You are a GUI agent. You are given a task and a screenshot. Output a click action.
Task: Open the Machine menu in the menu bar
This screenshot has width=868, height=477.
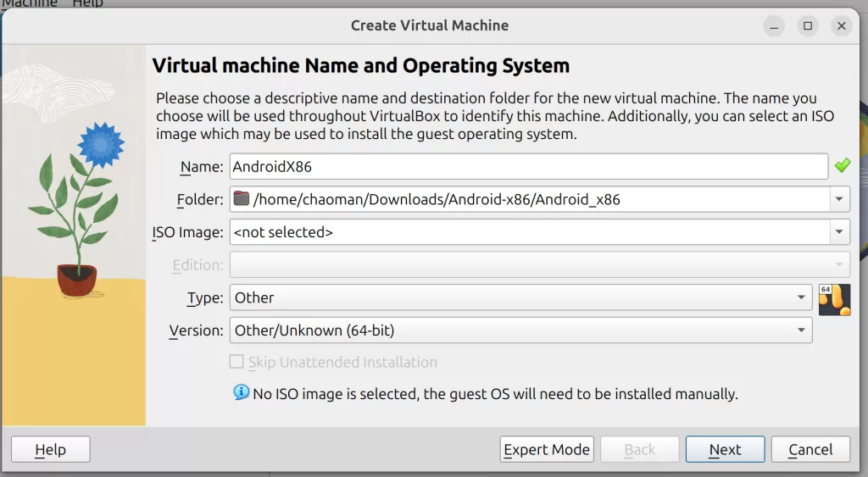[29, 3]
